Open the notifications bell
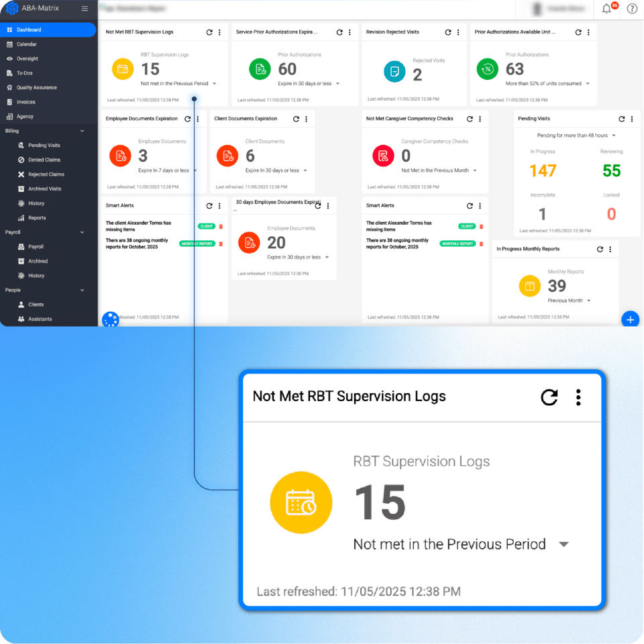The width and height of the screenshot is (644, 644). (608, 9)
